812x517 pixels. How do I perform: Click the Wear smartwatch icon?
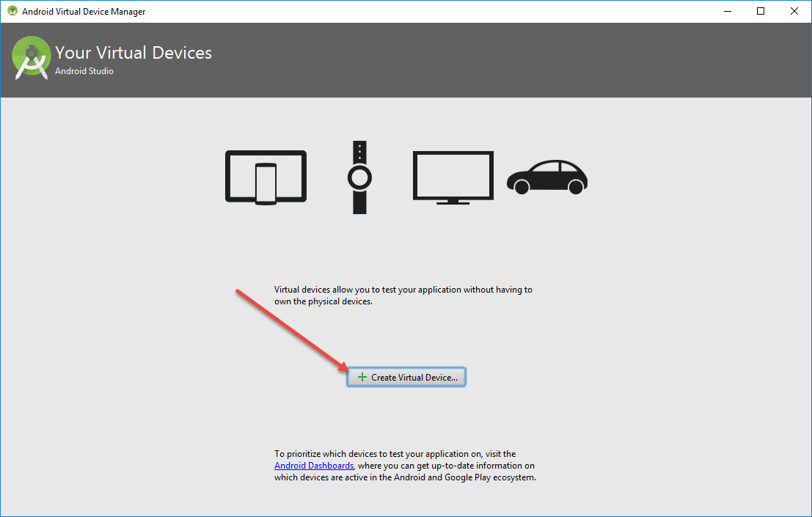click(x=359, y=177)
